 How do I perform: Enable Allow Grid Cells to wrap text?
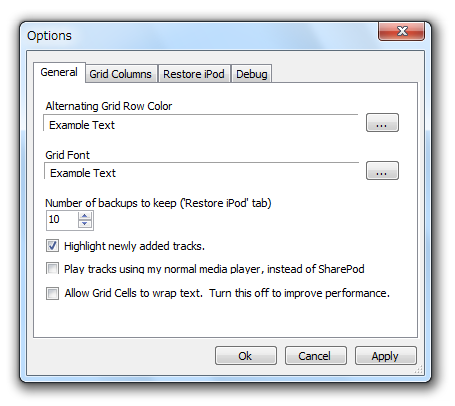(52, 293)
